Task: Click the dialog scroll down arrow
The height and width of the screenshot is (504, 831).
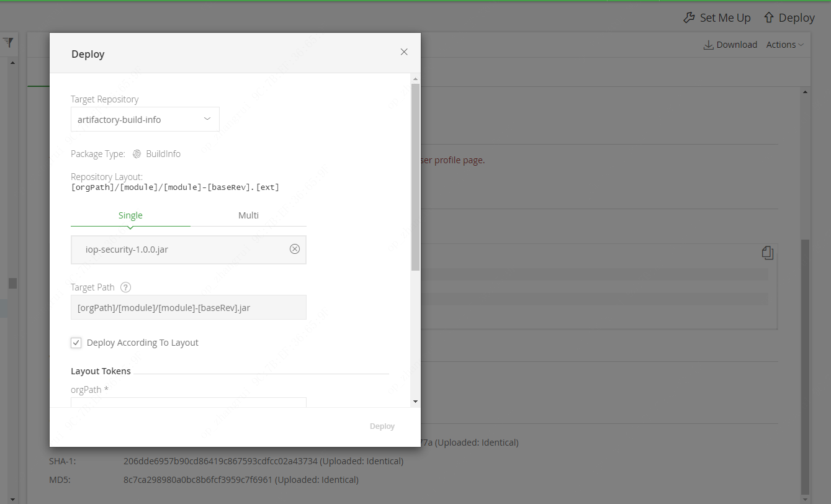Action: pyautogui.click(x=415, y=402)
